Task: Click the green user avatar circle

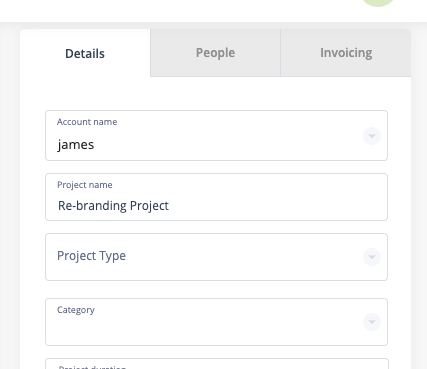Action: click(x=378, y=3)
